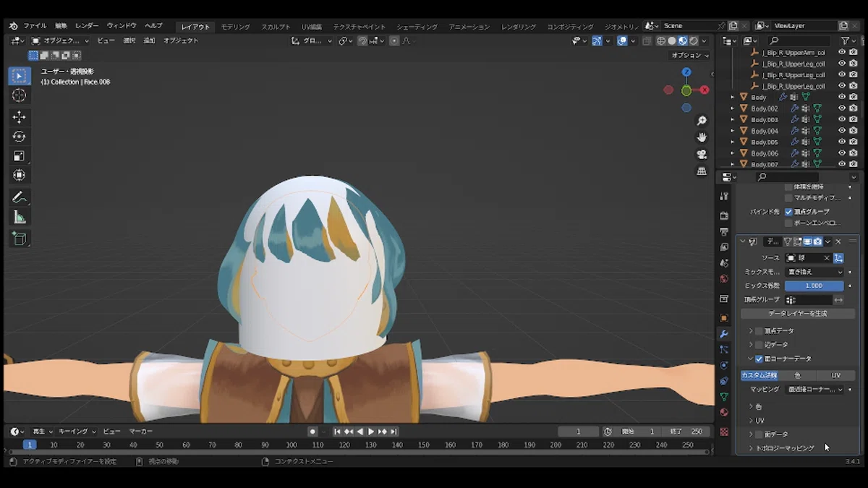The height and width of the screenshot is (488, 868).
Task: Select the Annotate tool
Action: pyautogui.click(x=20, y=197)
